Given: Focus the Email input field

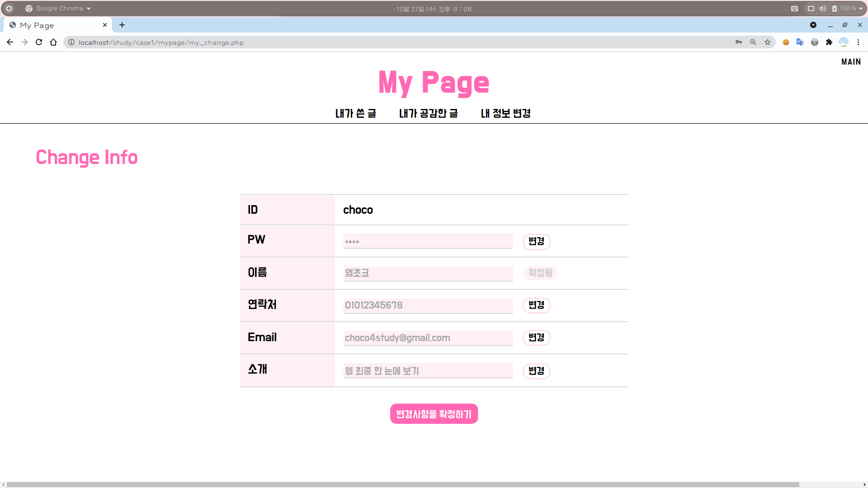Looking at the screenshot, I should tap(428, 338).
